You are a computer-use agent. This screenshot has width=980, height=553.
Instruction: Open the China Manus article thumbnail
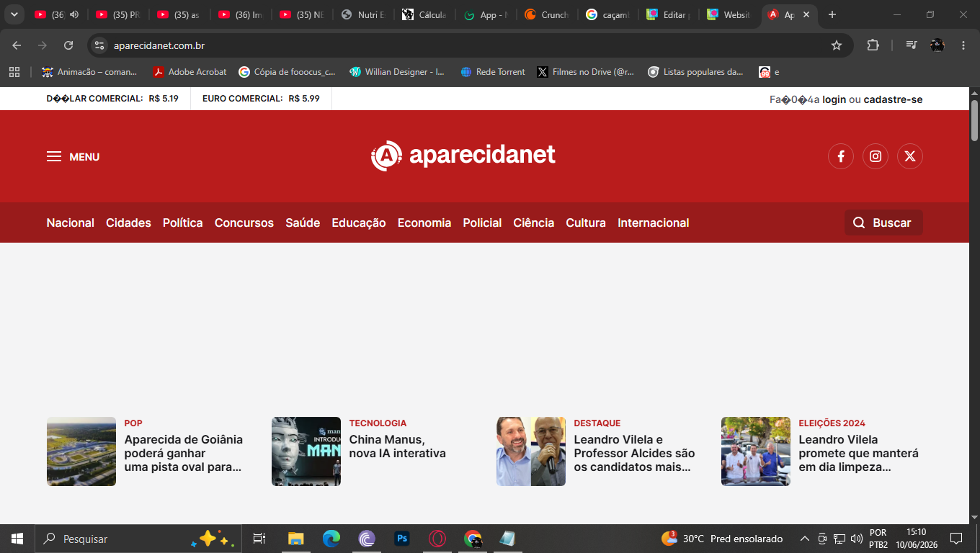[x=306, y=451]
